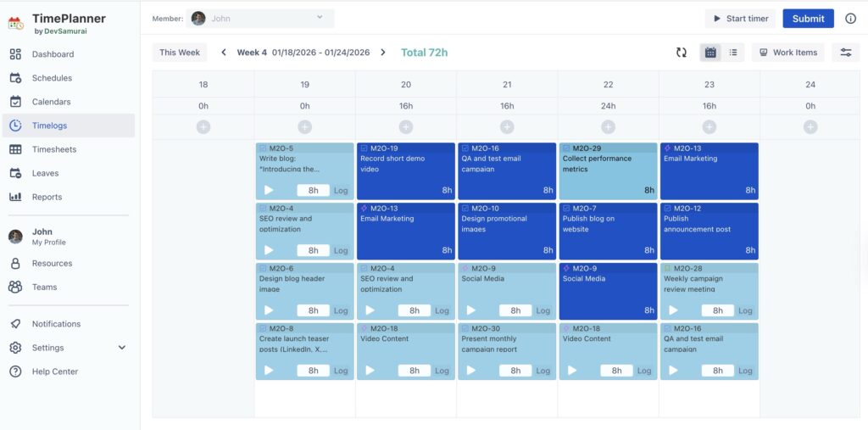Go to previous week arrow
868x430 pixels.
point(224,53)
